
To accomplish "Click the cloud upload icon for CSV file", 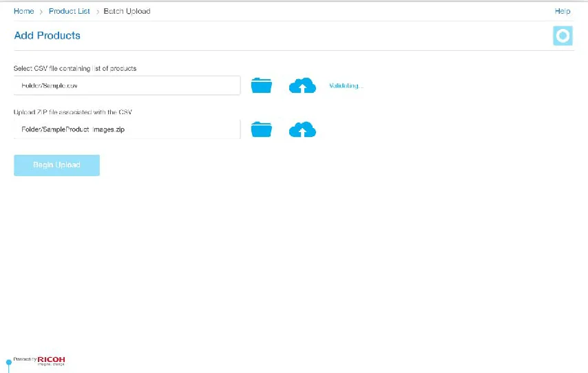I will [302, 85].
